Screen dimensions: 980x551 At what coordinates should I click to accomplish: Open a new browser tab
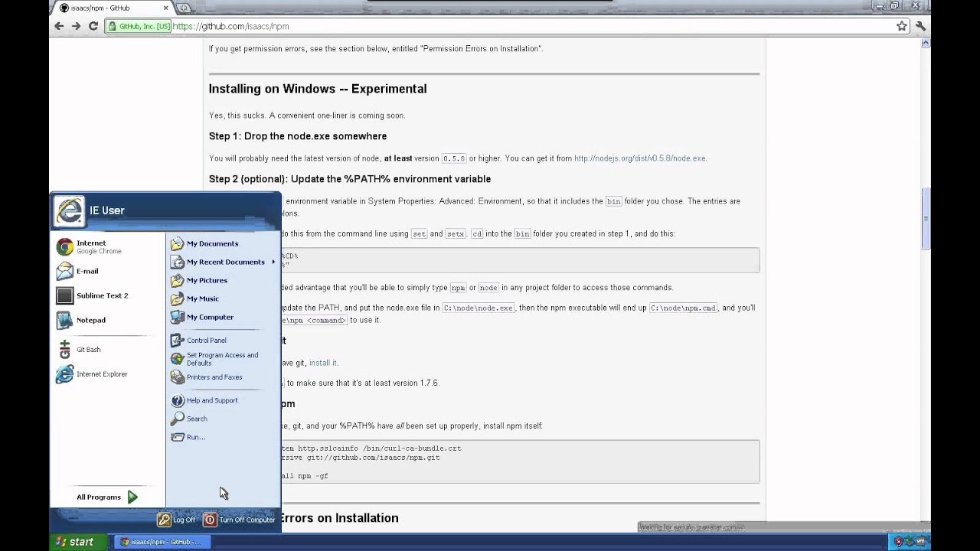[184, 8]
